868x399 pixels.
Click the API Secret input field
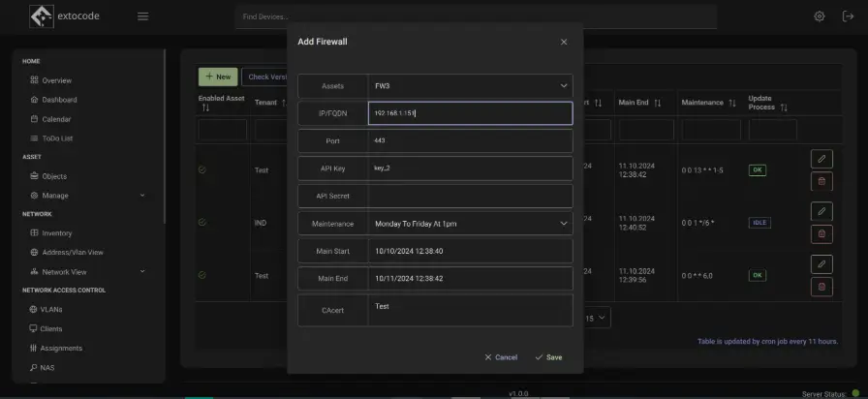[470, 196]
